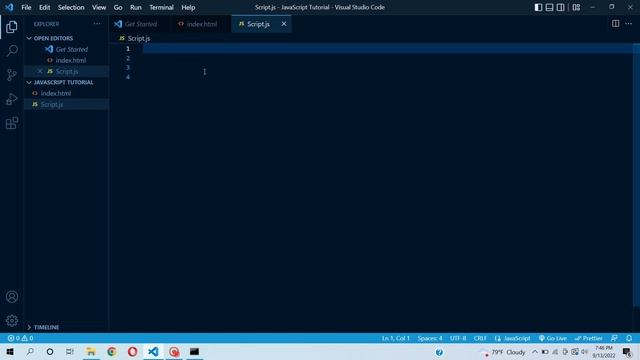
Task: Open the weather widget 79°F Cloudy
Action: pyautogui.click(x=504, y=352)
